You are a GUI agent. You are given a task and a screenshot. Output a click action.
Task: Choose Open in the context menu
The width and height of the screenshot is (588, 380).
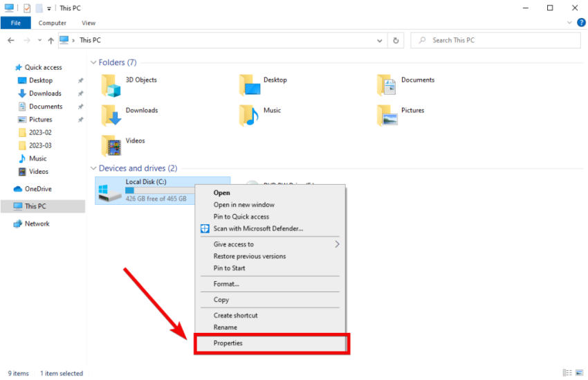point(270,193)
